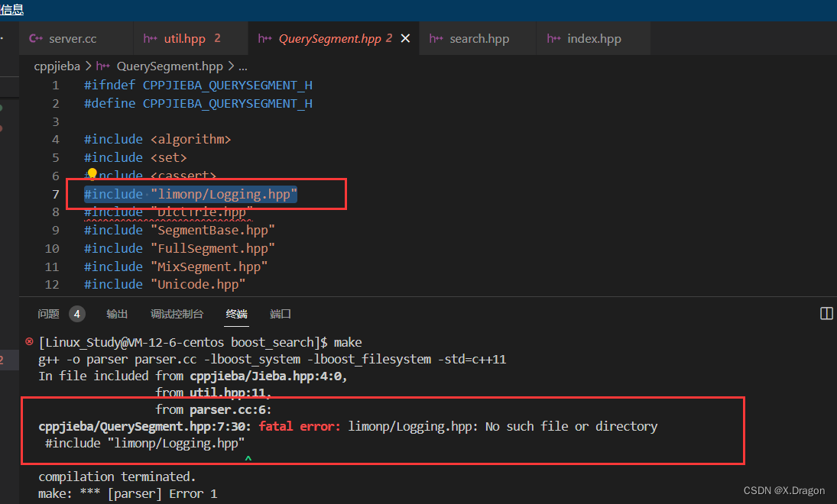Click the header file icon on index.hpp tab
Screen dimensions: 837x504
coord(553,37)
